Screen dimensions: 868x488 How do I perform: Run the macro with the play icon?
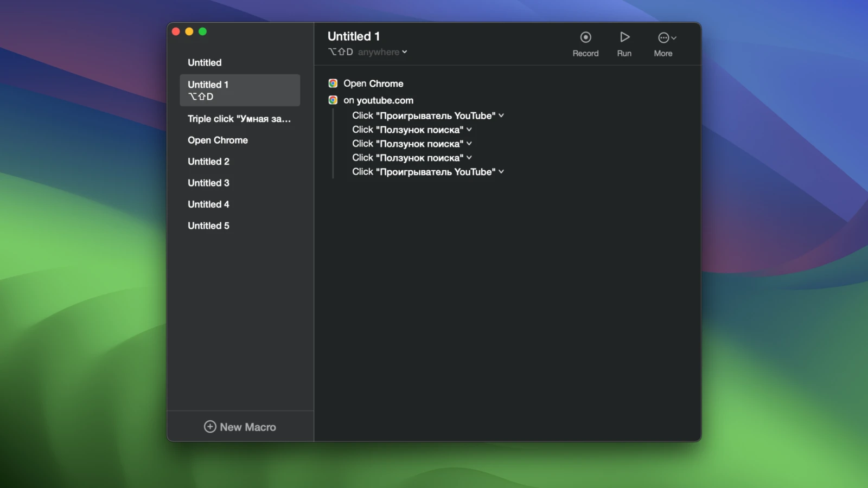624,37
